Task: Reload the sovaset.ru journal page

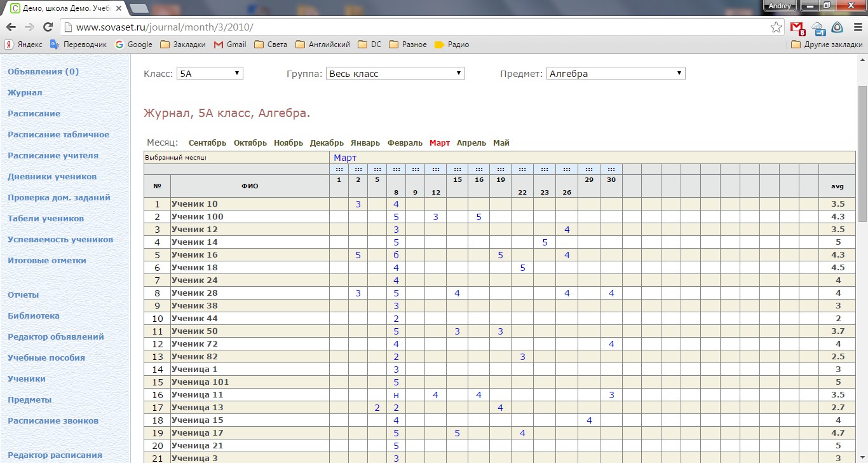Action: point(48,27)
